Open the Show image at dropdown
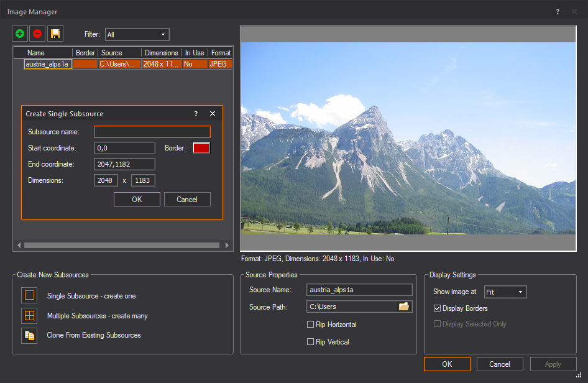The width and height of the screenshot is (588, 383). [x=505, y=292]
